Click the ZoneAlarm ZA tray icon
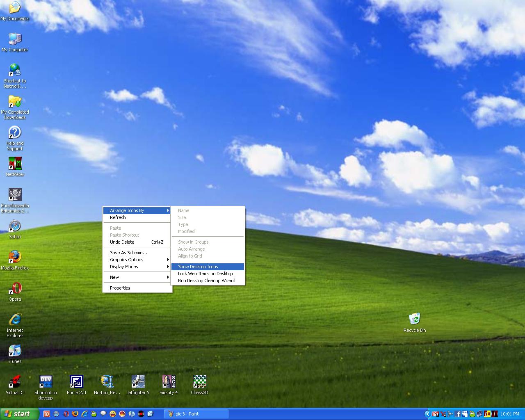This screenshot has height=420, width=525. (487, 414)
